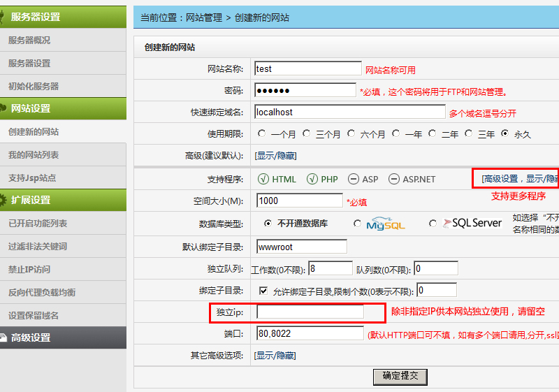
Task: Toggle the 允许绑定子目录 checkbox
Action: (x=263, y=291)
